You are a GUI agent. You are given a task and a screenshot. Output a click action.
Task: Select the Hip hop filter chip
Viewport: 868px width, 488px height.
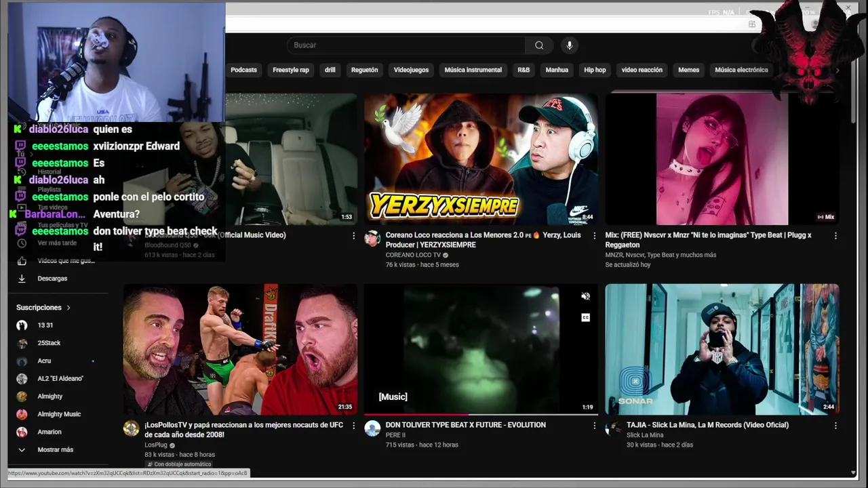coord(595,70)
